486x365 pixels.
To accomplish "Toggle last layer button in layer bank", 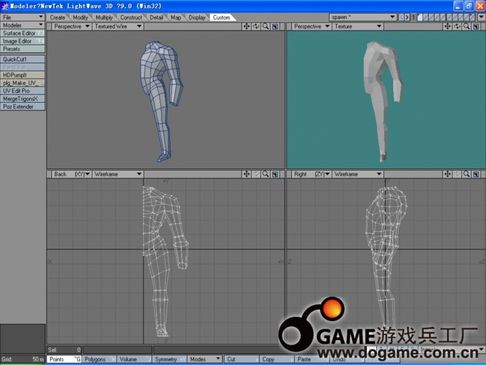I will click(473, 17).
